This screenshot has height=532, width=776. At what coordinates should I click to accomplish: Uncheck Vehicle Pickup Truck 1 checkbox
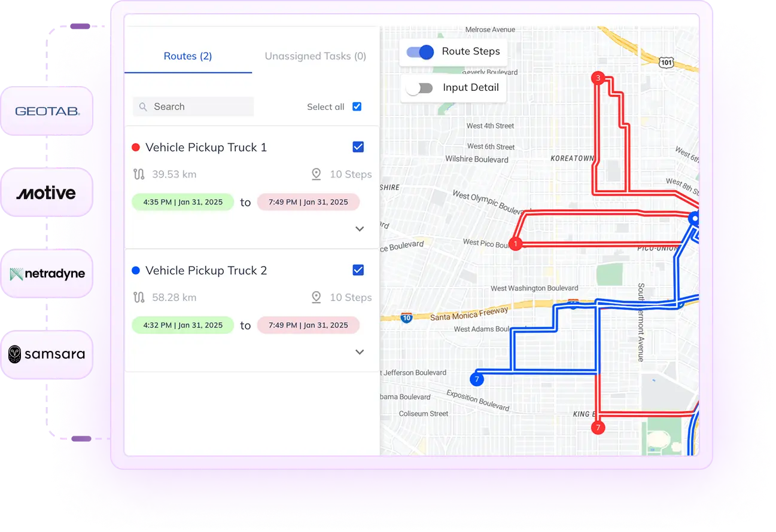point(358,146)
